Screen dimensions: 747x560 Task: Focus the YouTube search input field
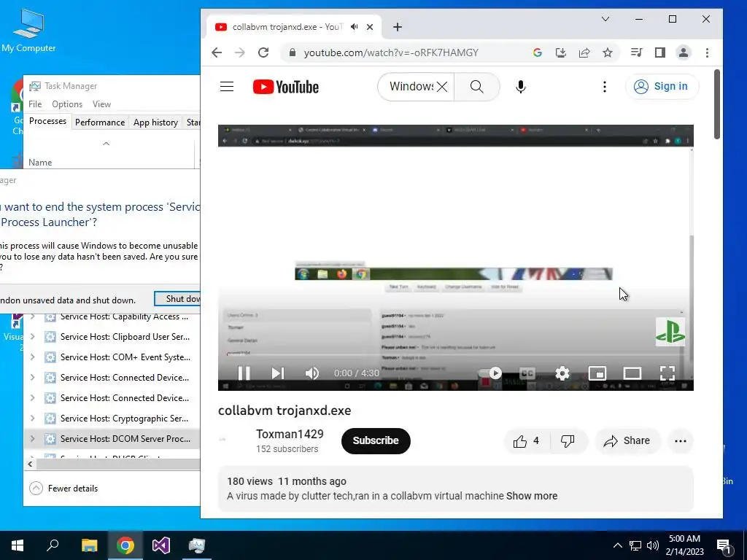coord(411,86)
